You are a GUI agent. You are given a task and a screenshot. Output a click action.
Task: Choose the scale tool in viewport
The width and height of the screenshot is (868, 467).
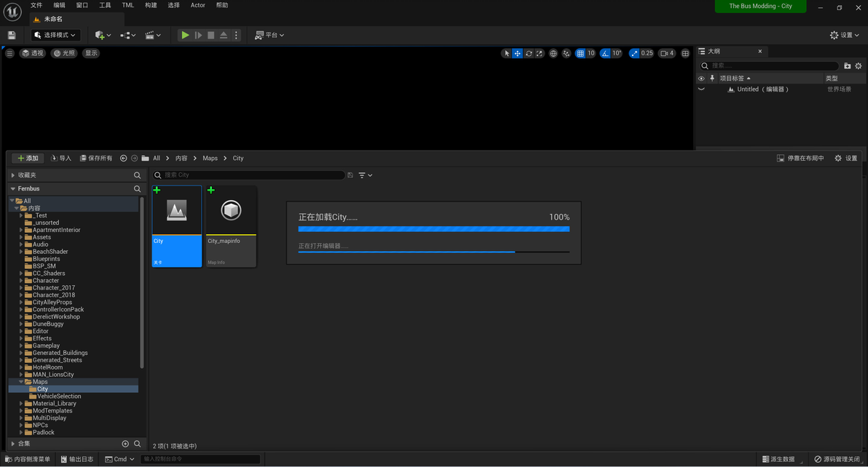click(x=539, y=54)
